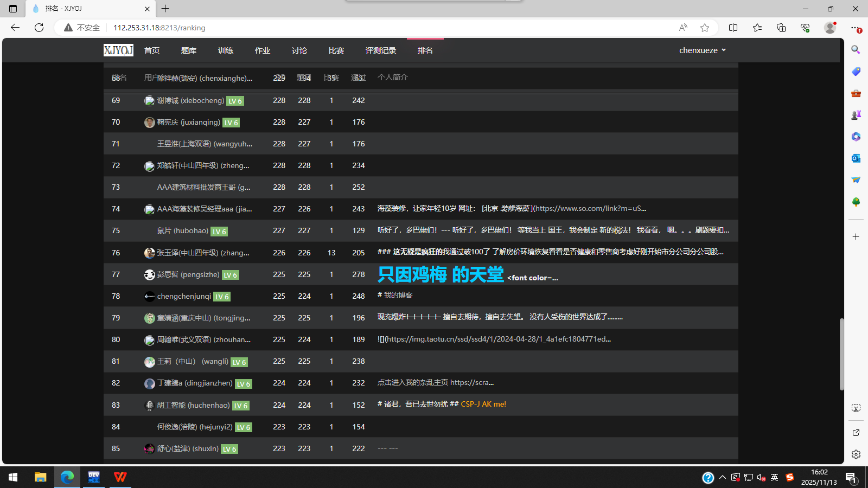Click the browser refresh button
The width and height of the screenshot is (868, 488).
[39, 28]
